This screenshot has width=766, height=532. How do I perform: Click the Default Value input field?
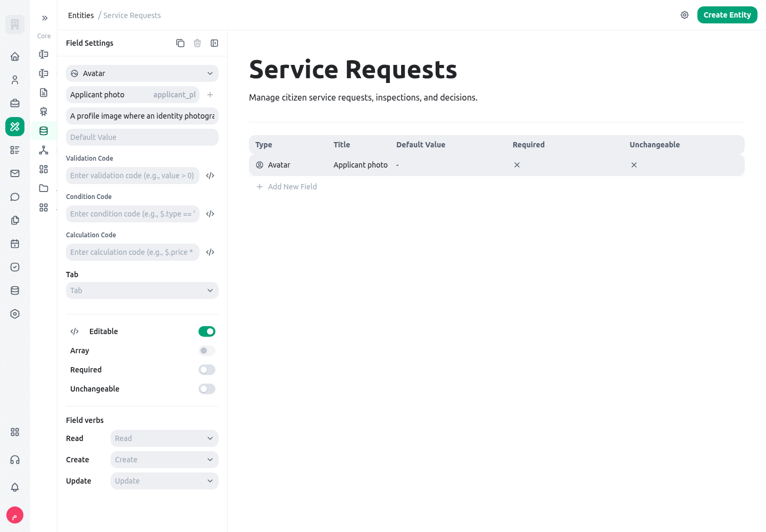pyautogui.click(x=142, y=137)
